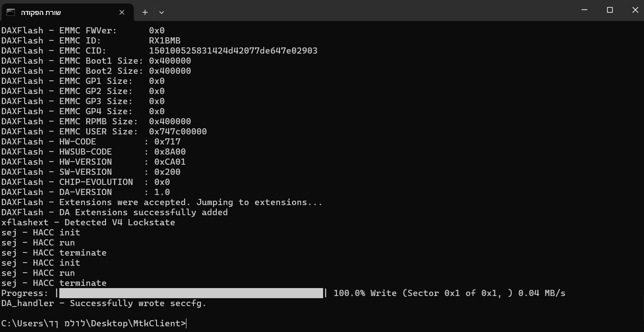Close the terminal window
This screenshot has height=332, width=644.
tap(635, 10)
